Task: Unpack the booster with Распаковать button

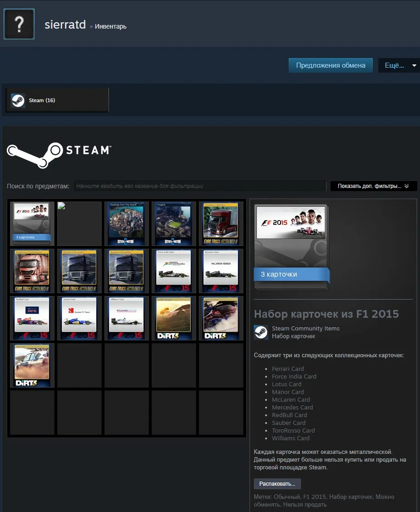Action: tap(277, 484)
